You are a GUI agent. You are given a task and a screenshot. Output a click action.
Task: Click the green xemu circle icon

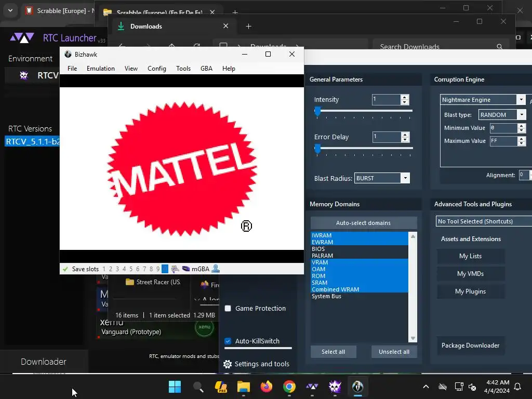point(204,327)
